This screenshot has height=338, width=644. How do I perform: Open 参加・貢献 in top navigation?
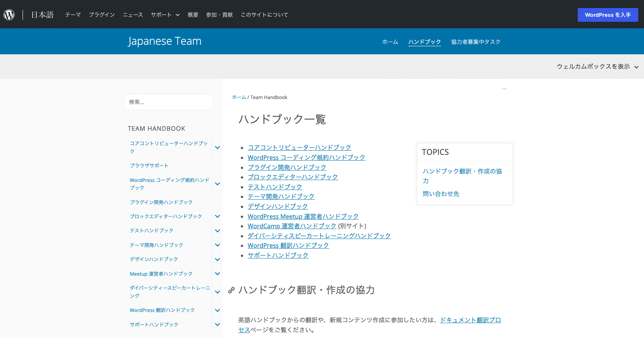coord(219,15)
